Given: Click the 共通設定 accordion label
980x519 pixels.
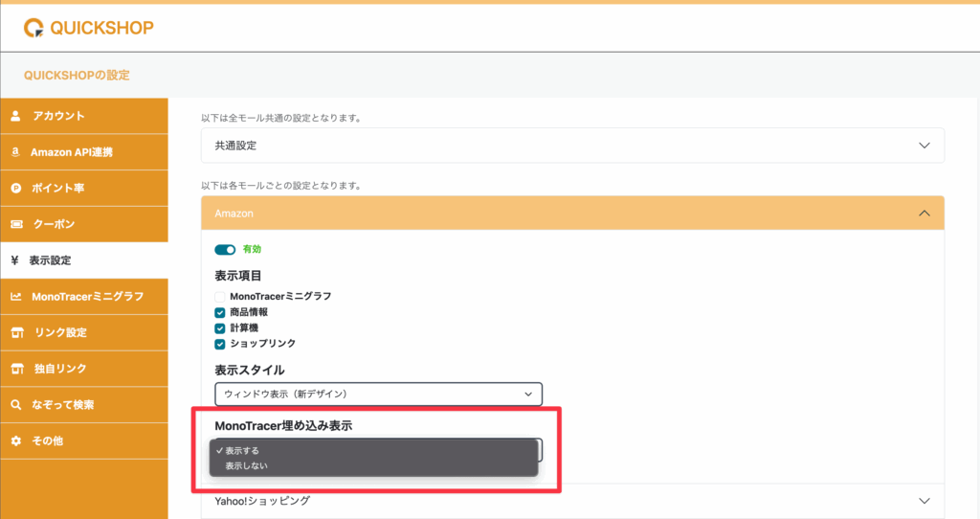Looking at the screenshot, I should 235,146.
